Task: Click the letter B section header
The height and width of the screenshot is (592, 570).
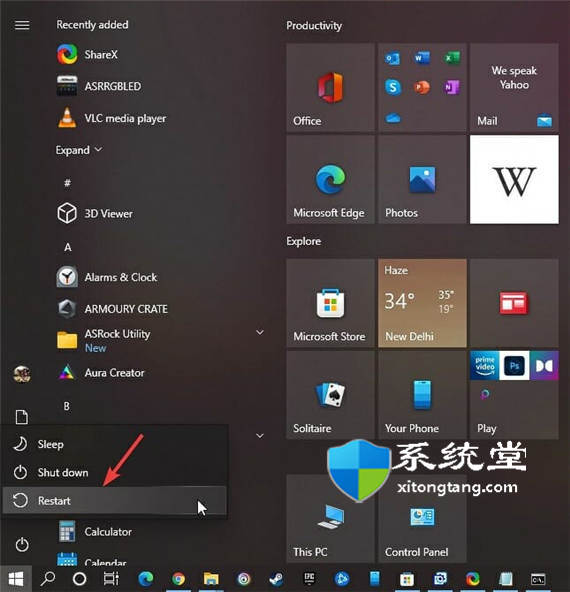Action: [x=67, y=406]
